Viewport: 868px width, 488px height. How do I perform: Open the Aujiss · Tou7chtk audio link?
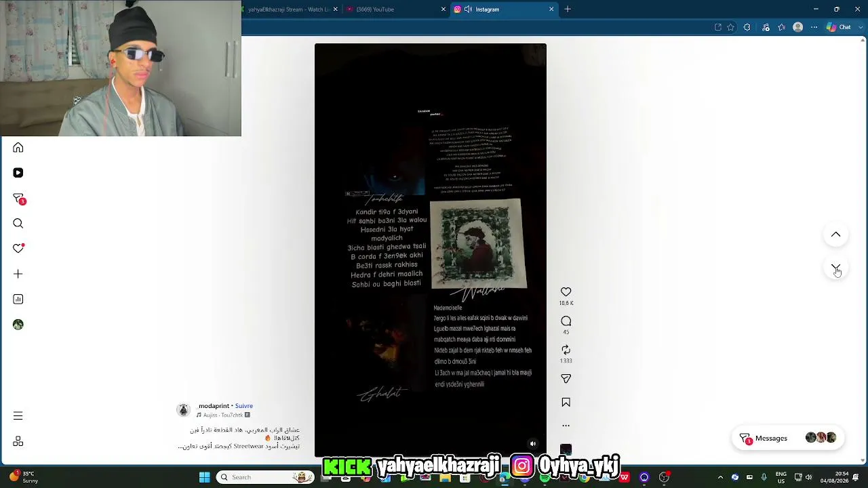pyautogui.click(x=223, y=415)
